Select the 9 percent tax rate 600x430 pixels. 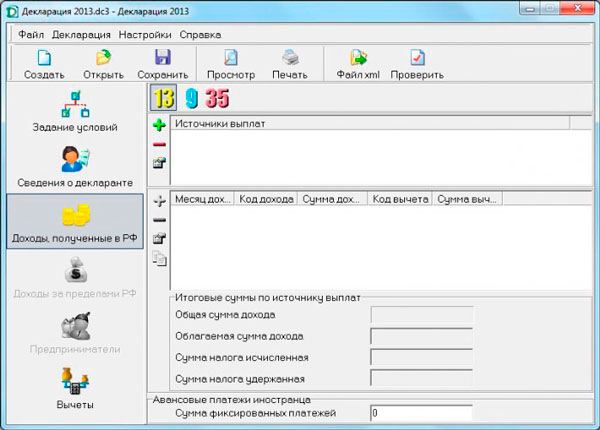tap(191, 98)
